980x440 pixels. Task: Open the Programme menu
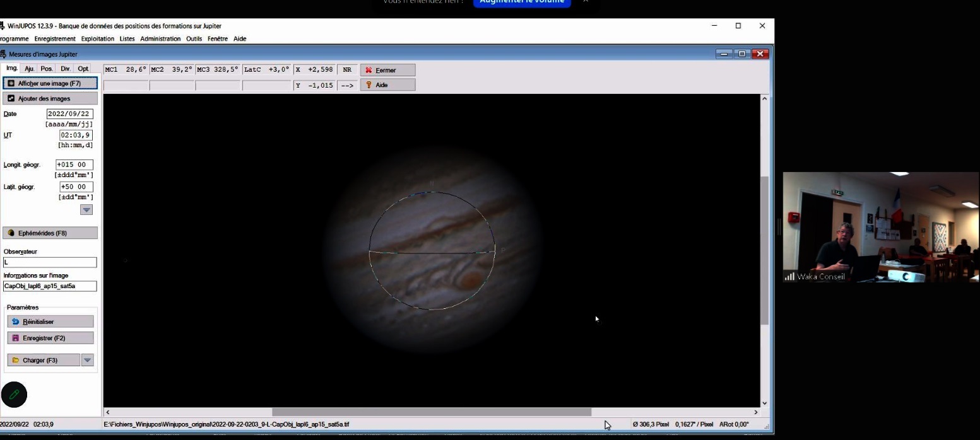click(x=14, y=38)
